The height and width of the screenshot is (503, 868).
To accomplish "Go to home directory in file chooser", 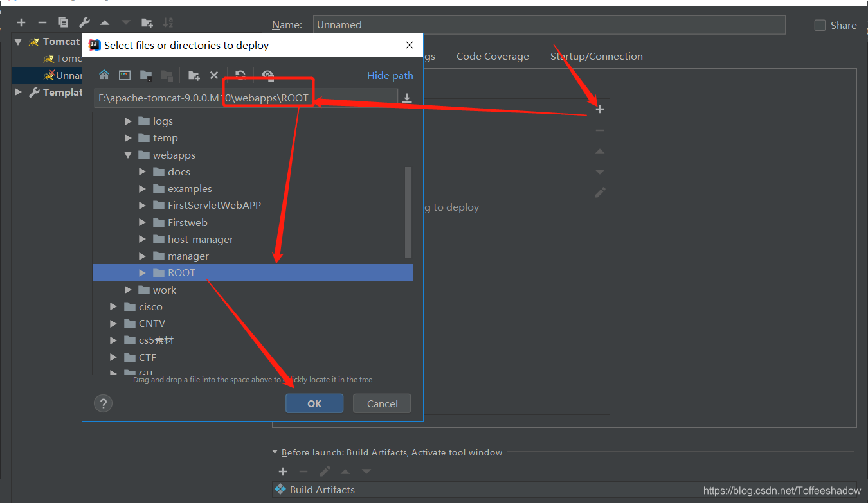I will [x=104, y=75].
